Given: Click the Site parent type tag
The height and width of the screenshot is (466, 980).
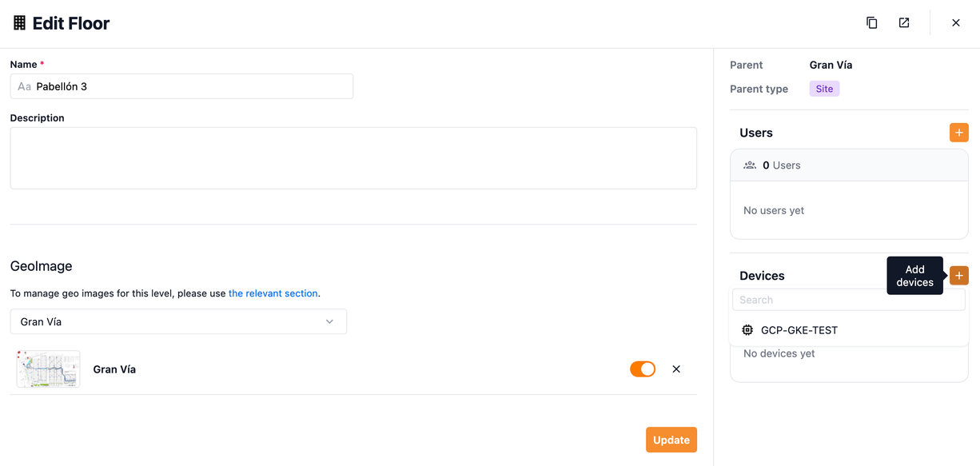Looking at the screenshot, I should 824,89.
